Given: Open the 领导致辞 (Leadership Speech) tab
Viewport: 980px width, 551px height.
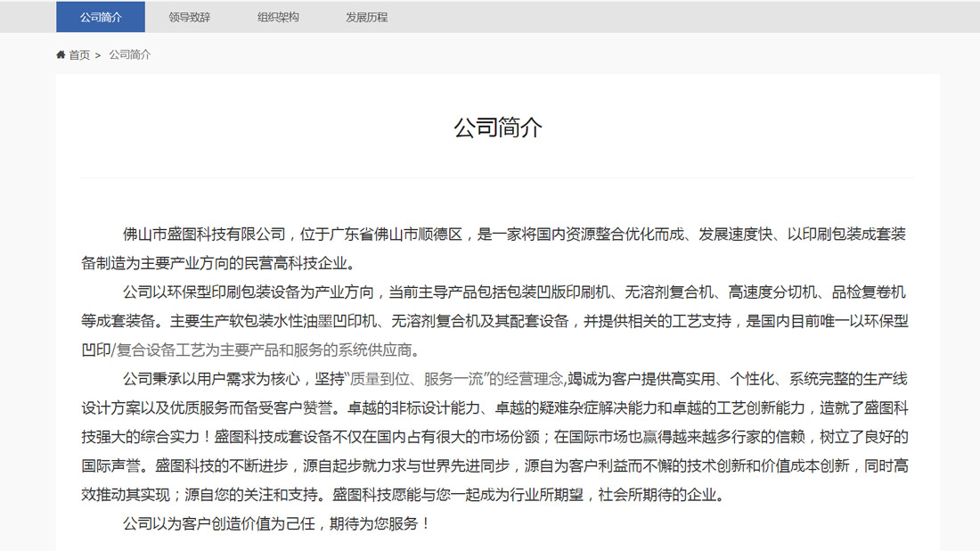Looking at the screenshot, I should [x=188, y=17].
